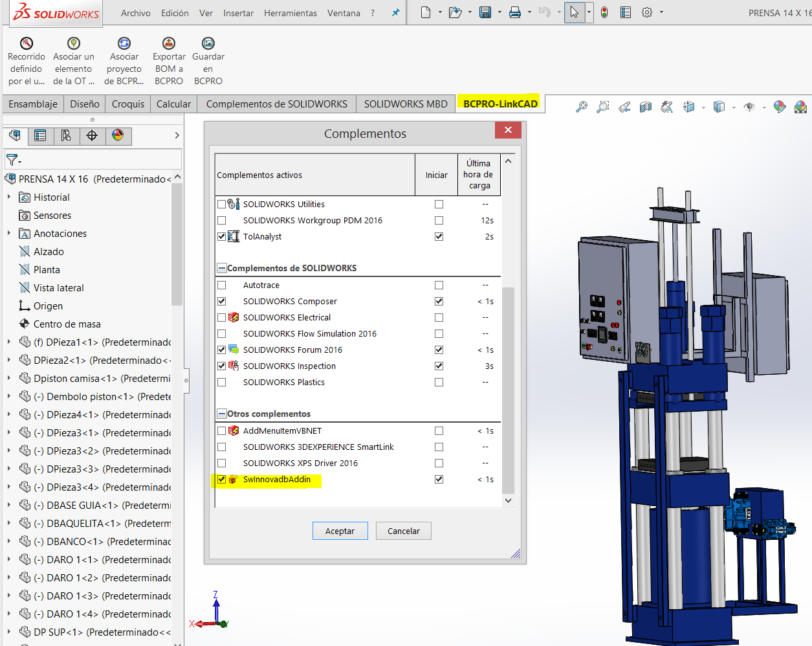
Task: Click add-in list scroll down arrow
Action: [509, 500]
